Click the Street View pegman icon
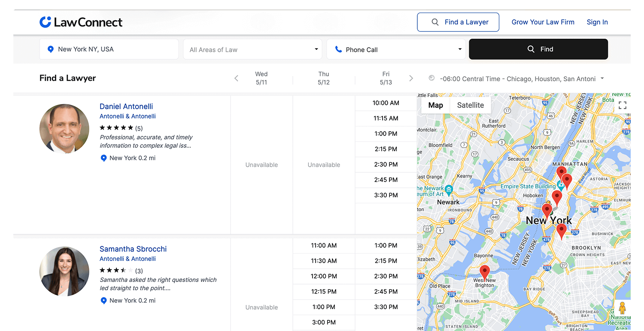The width and height of the screenshot is (644, 331). (622, 309)
